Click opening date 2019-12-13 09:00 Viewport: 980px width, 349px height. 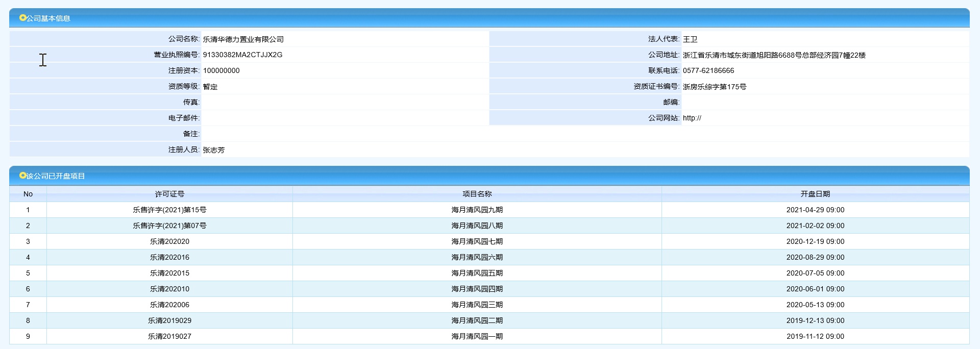tap(815, 320)
